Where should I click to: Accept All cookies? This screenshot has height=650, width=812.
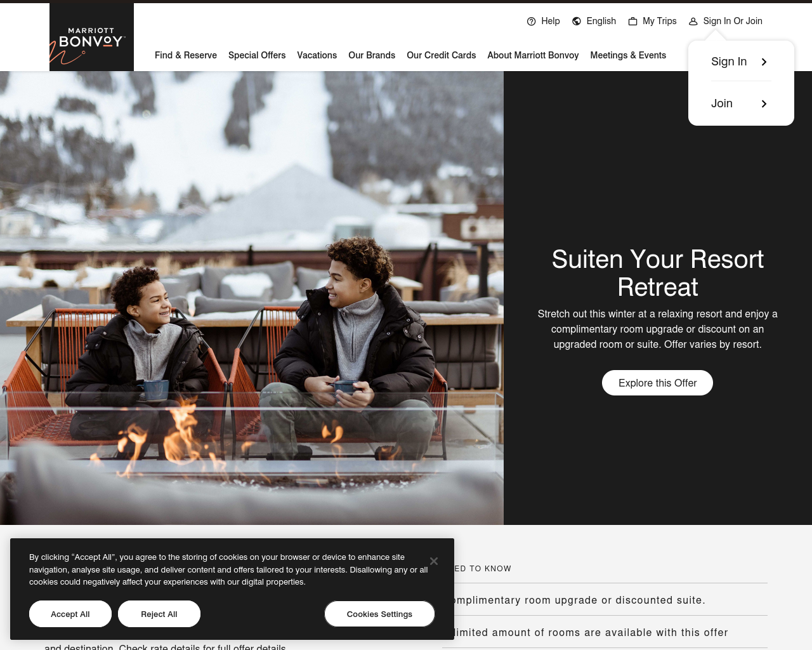click(70, 614)
